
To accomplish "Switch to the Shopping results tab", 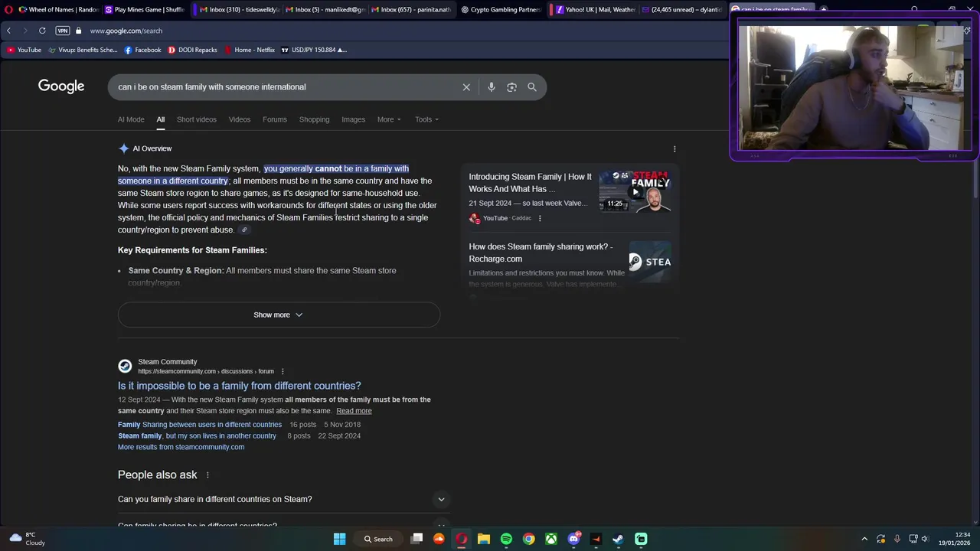I will (315, 119).
